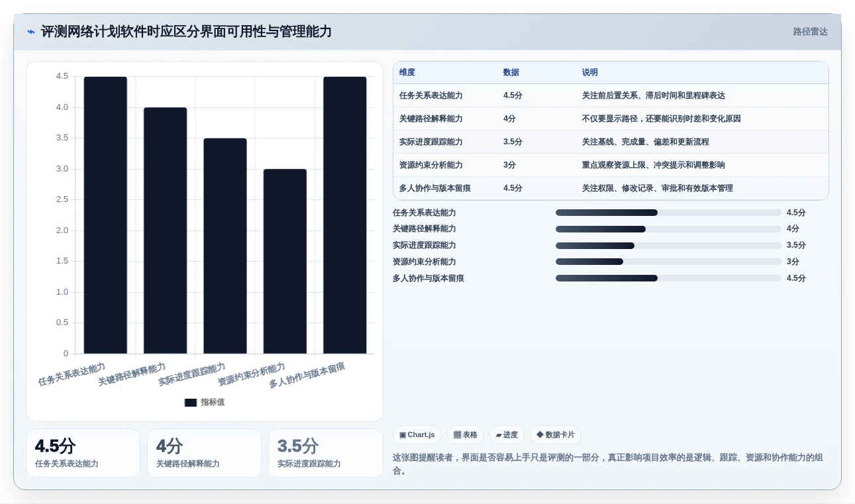
Task: Select table cell 任务关系表达能力
Action: pyautogui.click(x=431, y=96)
